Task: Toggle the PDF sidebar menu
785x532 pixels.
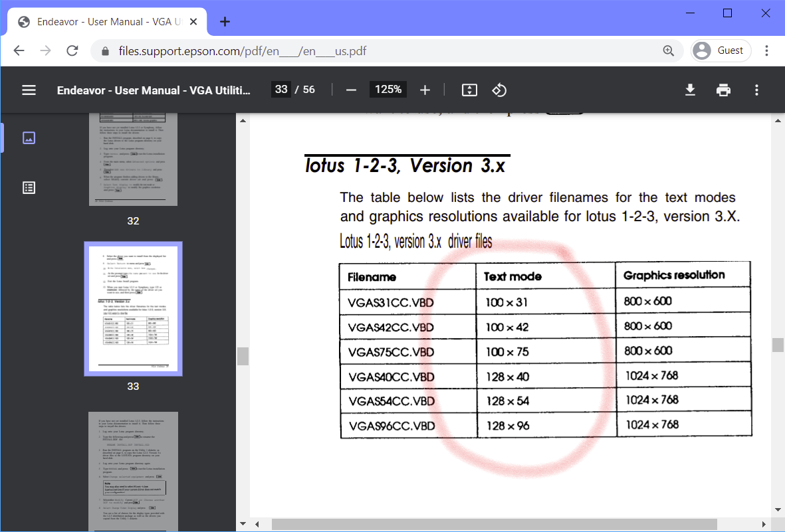Action: tap(29, 90)
